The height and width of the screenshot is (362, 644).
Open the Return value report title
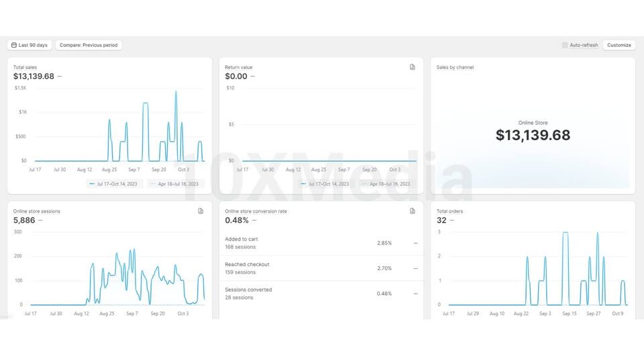coord(239,67)
